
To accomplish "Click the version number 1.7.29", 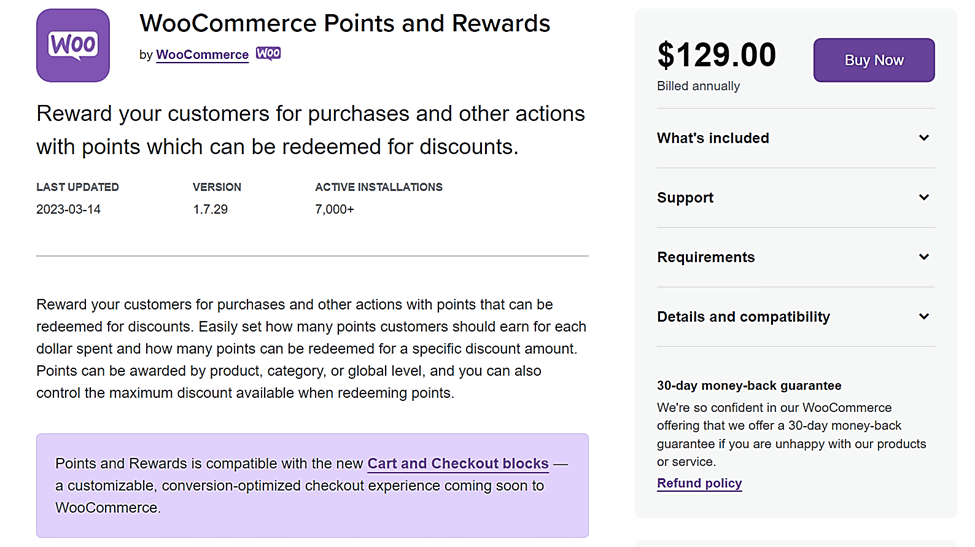I will click(x=210, y=209).
